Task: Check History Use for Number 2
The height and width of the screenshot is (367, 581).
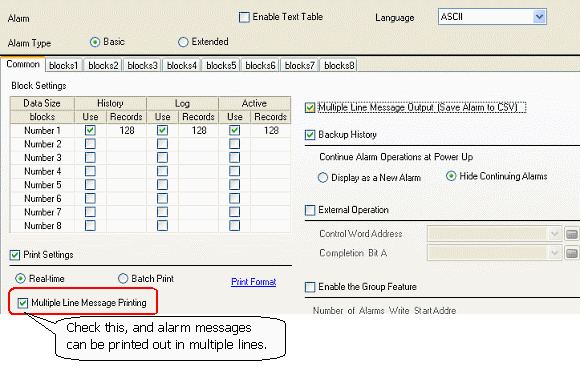Action: pyautogui.click(x=90, y=144)
